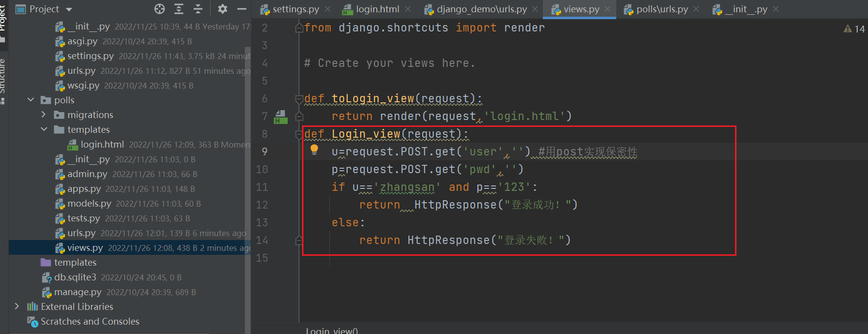Open apps.py in the project tree
The image size is (868, 334).
pos(84,189)
